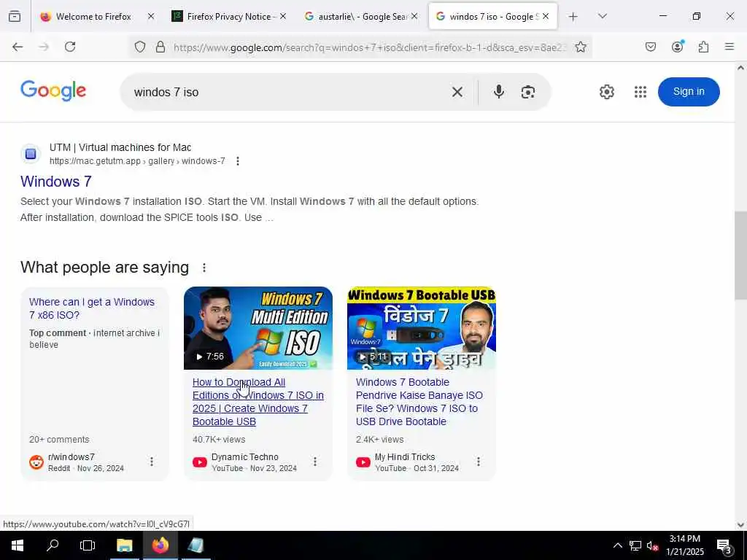Open How to Download All Editions link
The height and width of the screenshot is (560, 747).
(x=258, y=402)
